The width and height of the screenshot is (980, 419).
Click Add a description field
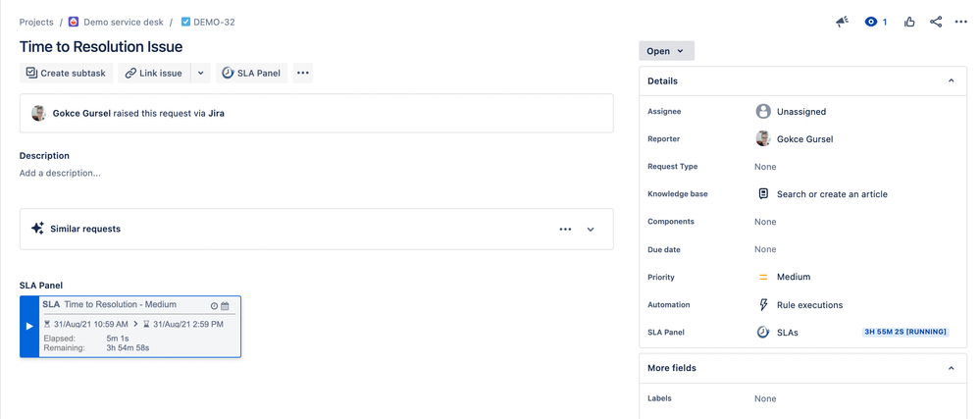tap(60, 174)
